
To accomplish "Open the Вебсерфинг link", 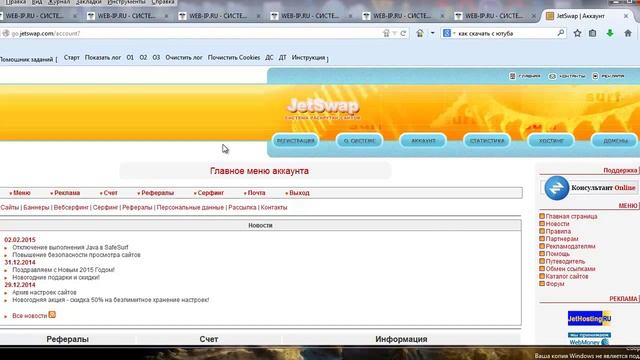I will coord(71,207).
